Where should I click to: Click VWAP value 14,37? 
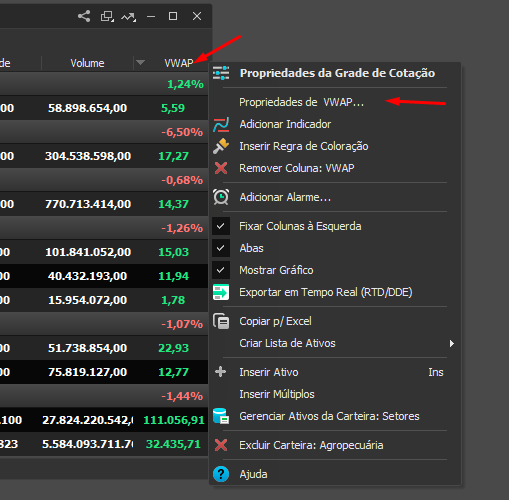(173, 204)
